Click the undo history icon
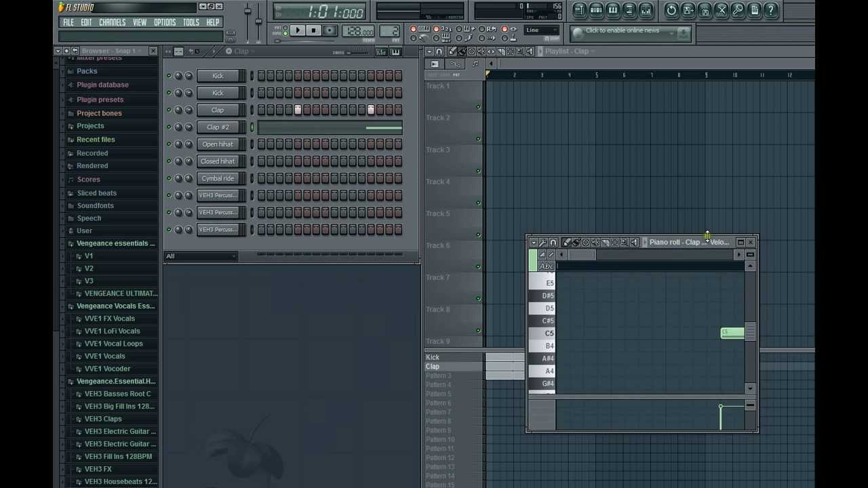The height and width of the screenshot is (488, 868). pos(671,10)
